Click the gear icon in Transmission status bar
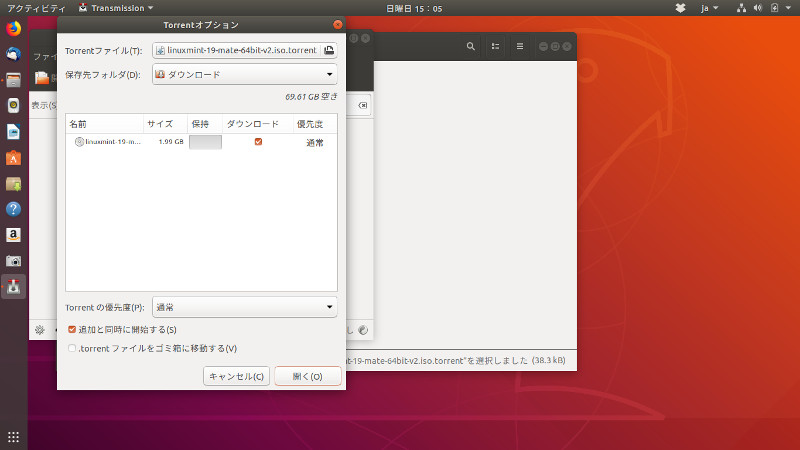Image resolution: width=800 pixels, height=450 pixels. (x=40, y=330)
